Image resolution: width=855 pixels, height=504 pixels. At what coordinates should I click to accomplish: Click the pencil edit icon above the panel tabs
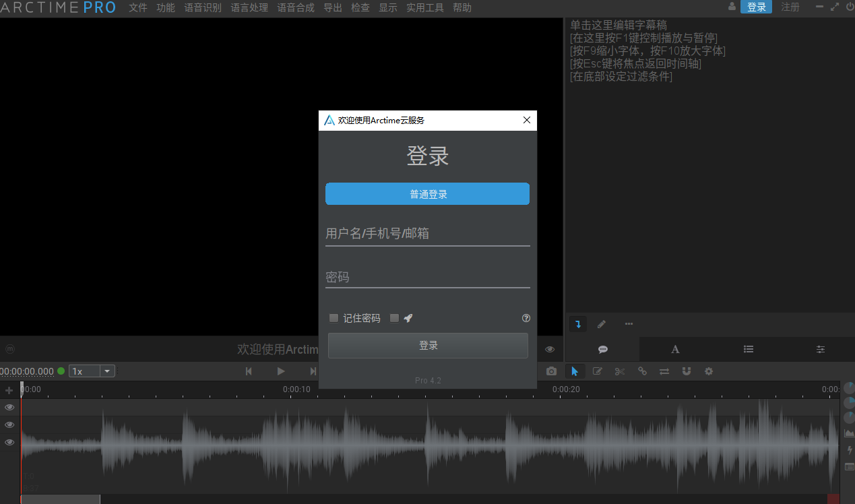click(602, 324)
